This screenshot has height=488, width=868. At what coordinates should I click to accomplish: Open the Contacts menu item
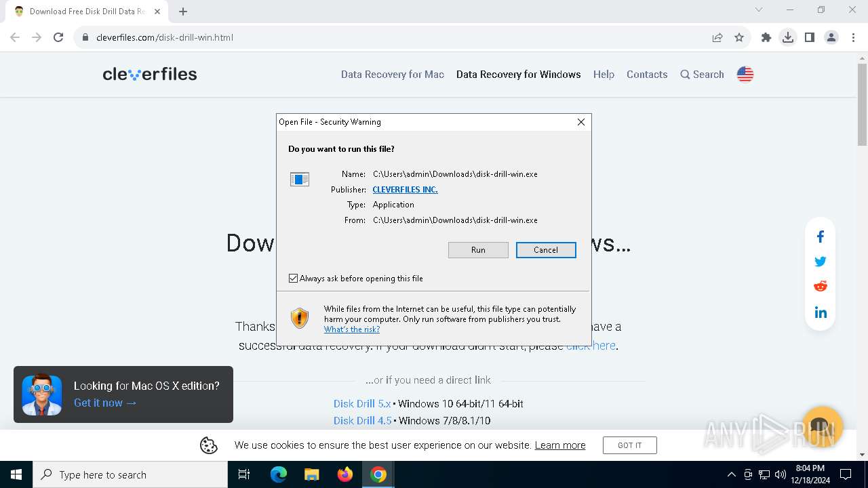coord(647,75)
